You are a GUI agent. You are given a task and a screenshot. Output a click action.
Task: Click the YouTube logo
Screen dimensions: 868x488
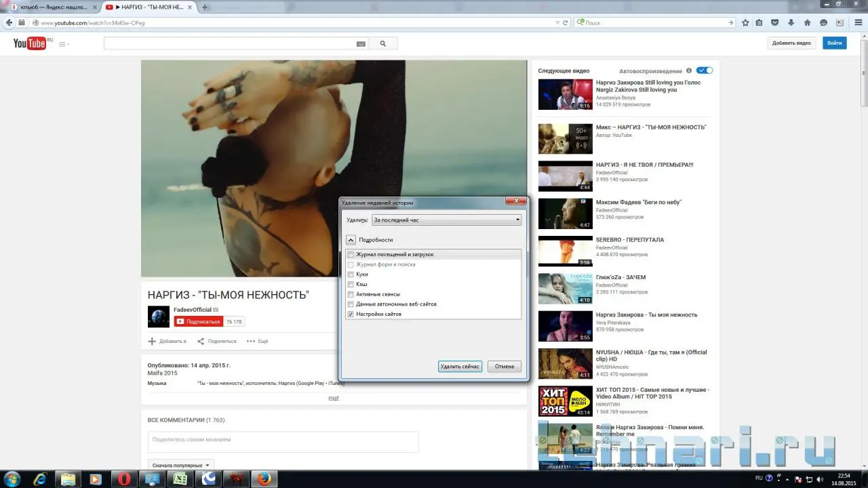[x=30, y=43]
